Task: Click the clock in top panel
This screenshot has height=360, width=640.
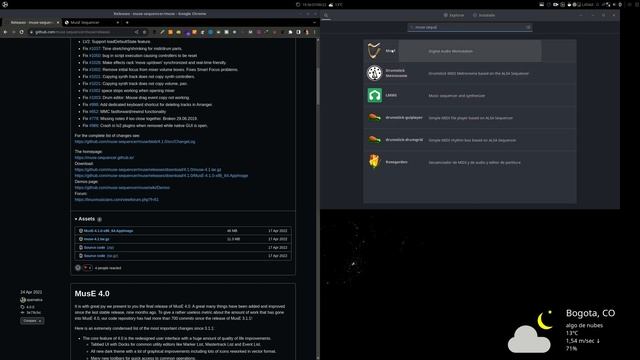Action: (314, 4)
